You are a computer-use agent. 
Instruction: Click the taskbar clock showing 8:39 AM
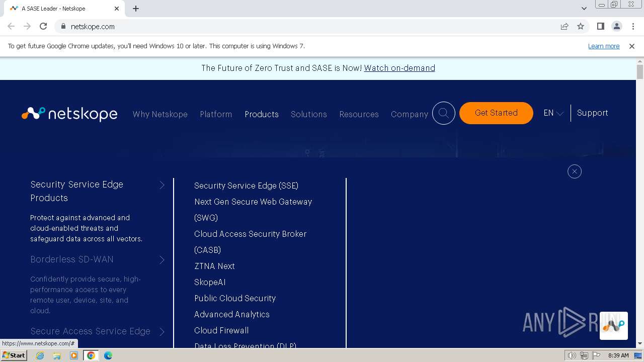618,355
